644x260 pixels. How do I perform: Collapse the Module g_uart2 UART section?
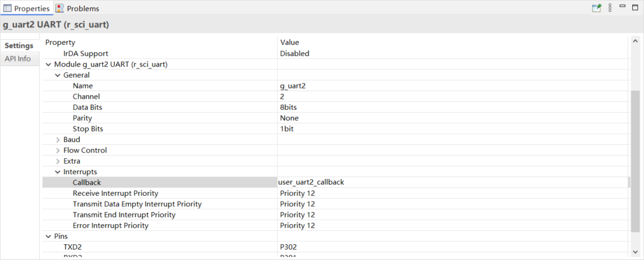click(x=48, y=64)
